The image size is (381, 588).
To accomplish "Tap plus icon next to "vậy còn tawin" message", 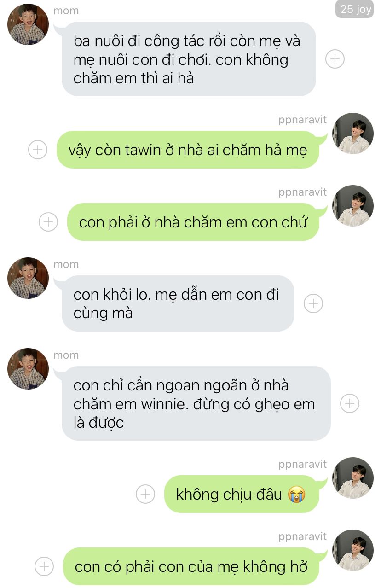I will click(x=38, y=150).
